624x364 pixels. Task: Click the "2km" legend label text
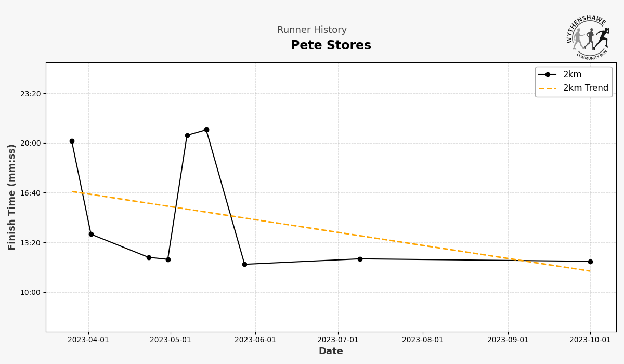(572, 74)
